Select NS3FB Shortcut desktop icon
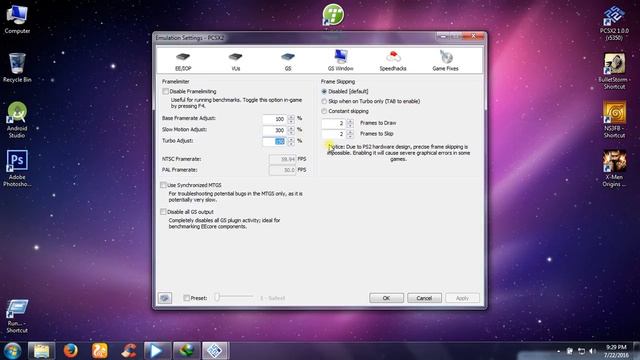640x360 pixels. (614, 120)
